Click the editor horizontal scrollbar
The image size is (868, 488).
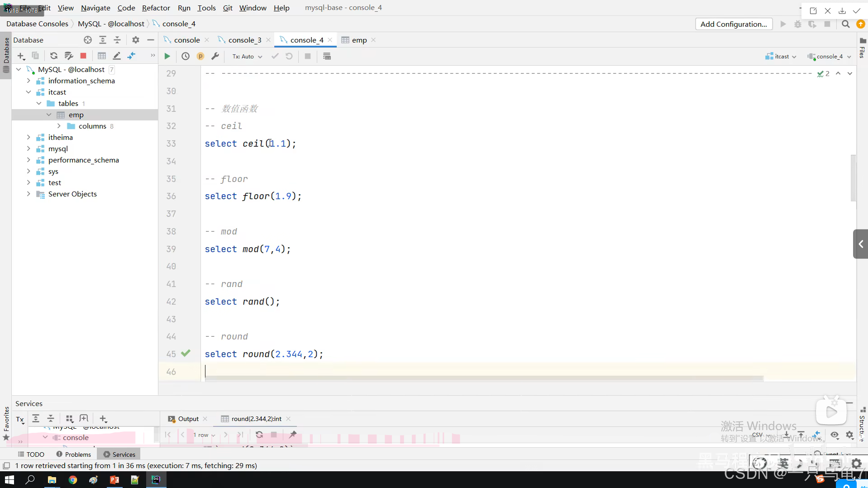[x=484, y=378]
